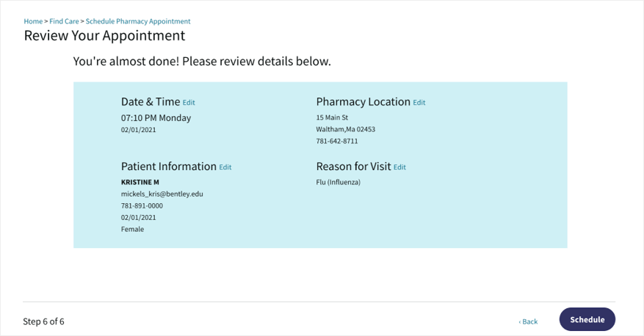644x336 pixels.
Task: Click the 15 Main St address line
Action: pyautogui.click(x=332, y=117)
